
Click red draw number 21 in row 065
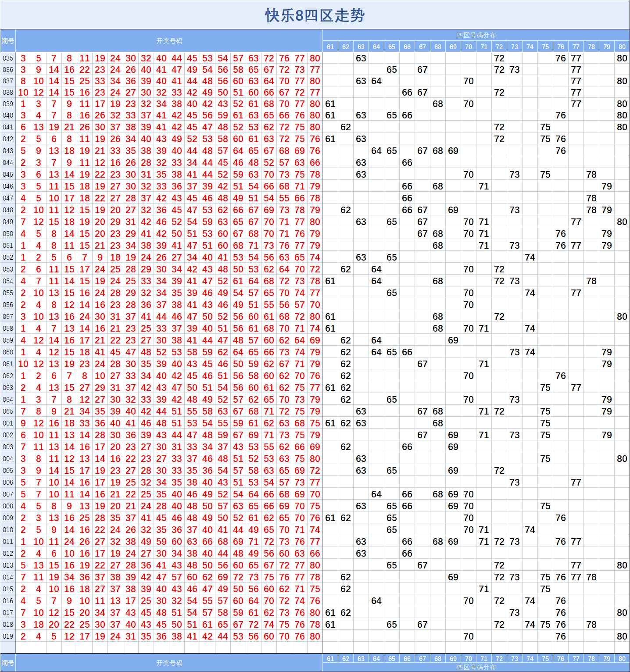[x=69, y=411]
